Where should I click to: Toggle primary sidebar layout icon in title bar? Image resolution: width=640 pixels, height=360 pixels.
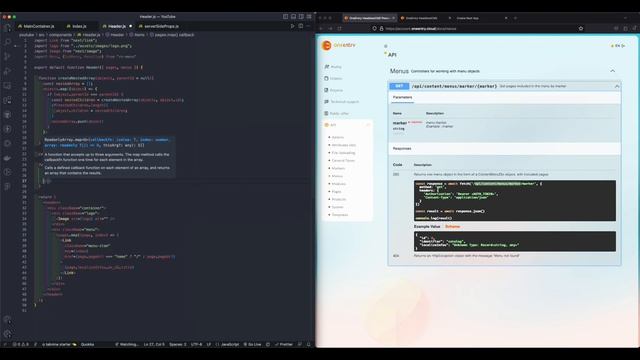pos(286,17)
